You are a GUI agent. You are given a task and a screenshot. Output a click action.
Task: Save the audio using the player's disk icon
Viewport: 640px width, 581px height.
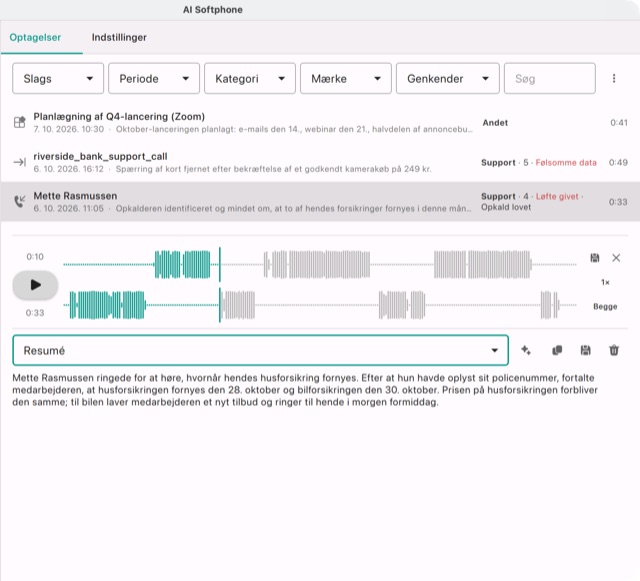(595, 258)
